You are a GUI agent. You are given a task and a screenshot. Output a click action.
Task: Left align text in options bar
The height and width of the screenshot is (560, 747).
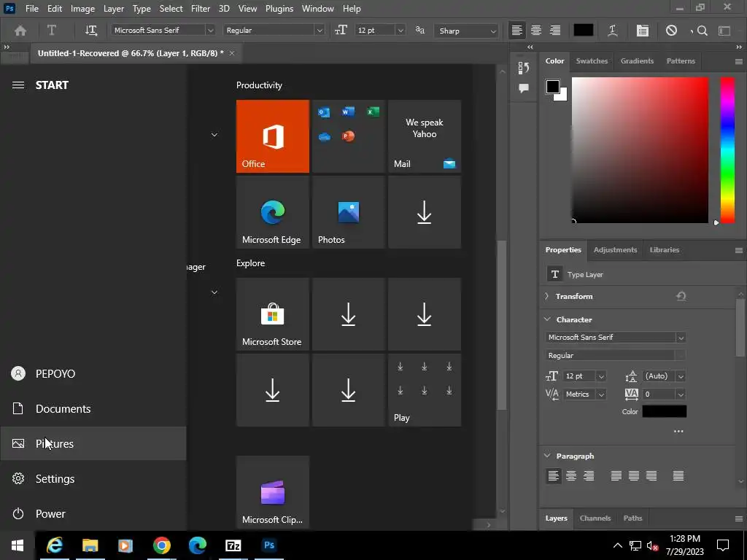(x=517, y=31)
